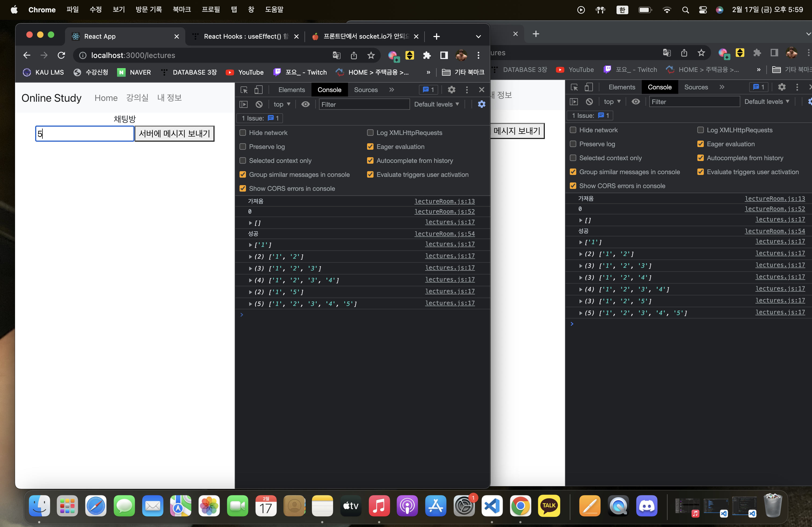Screen dimensions: 812x527
Task: Click inspect element icon in background DevTools
Action: [574, 87]
